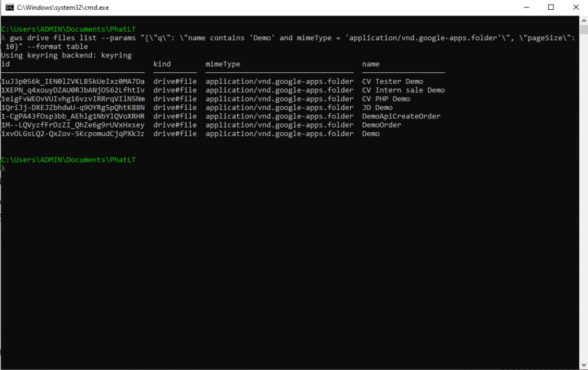Click the cmd.exe icon in title bar
This screenshot has width=588, height=370.
pos(9,7)
